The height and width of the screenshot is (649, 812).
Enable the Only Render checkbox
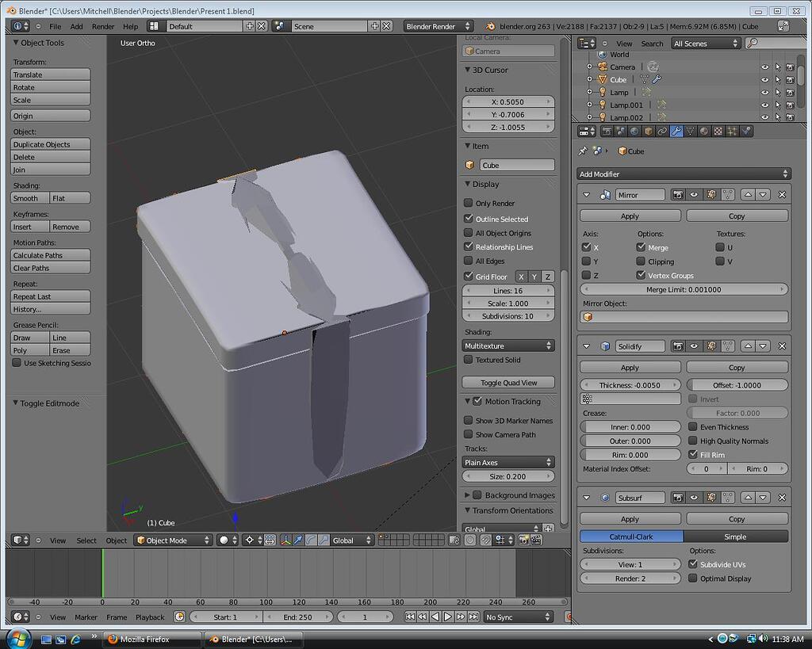pyautogui.click(x=469, y=203)
